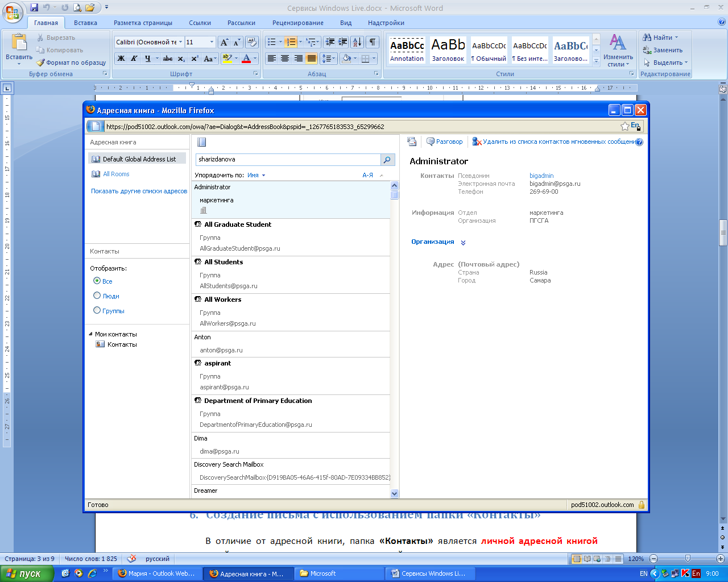Show paragraph marks with pilcrow icon
The image size is (728, 582).
coord(372,42)
